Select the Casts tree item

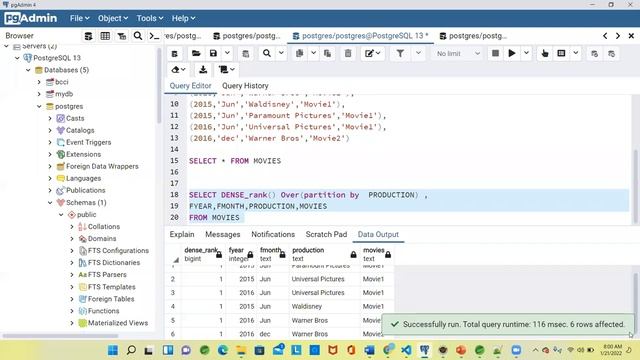tap(75, 118)
